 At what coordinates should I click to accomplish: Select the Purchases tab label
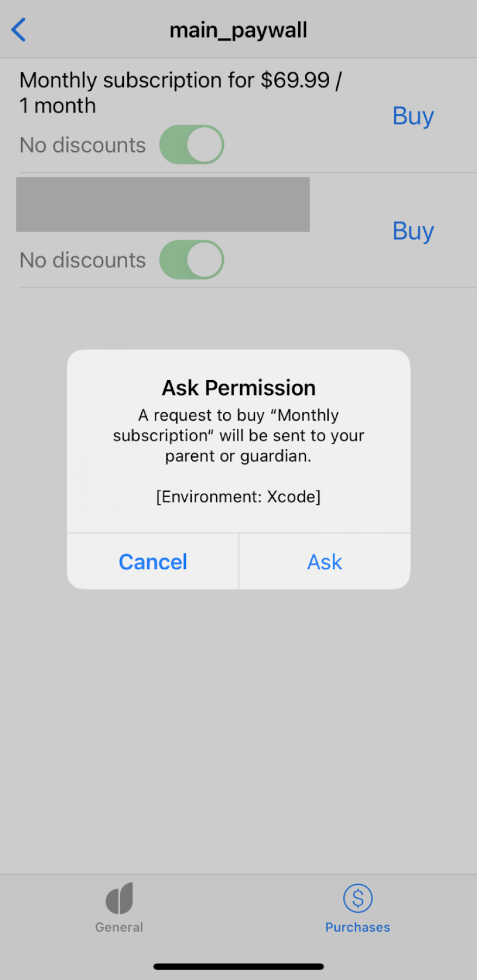point(357,927)
